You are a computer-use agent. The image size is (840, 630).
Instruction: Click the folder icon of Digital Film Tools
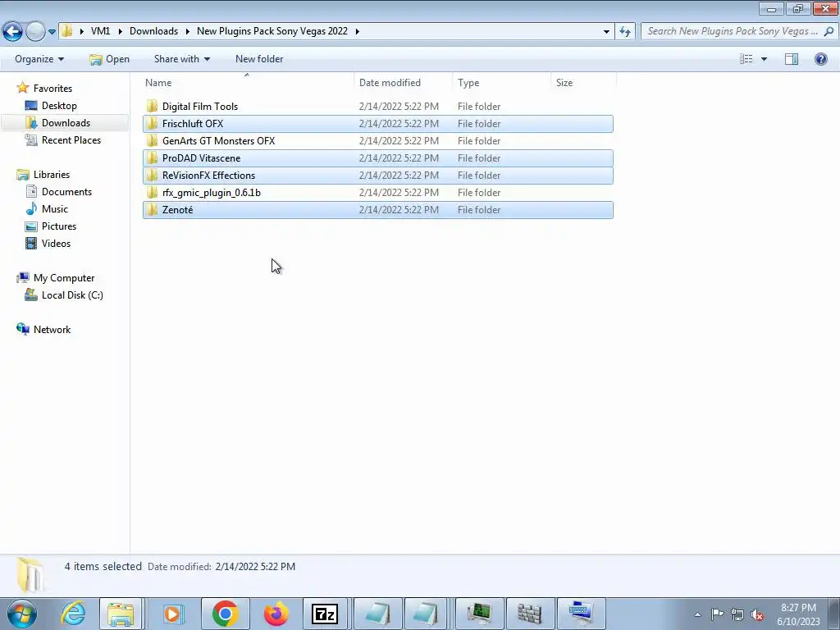pyautogui.click(x=152, y=106)
